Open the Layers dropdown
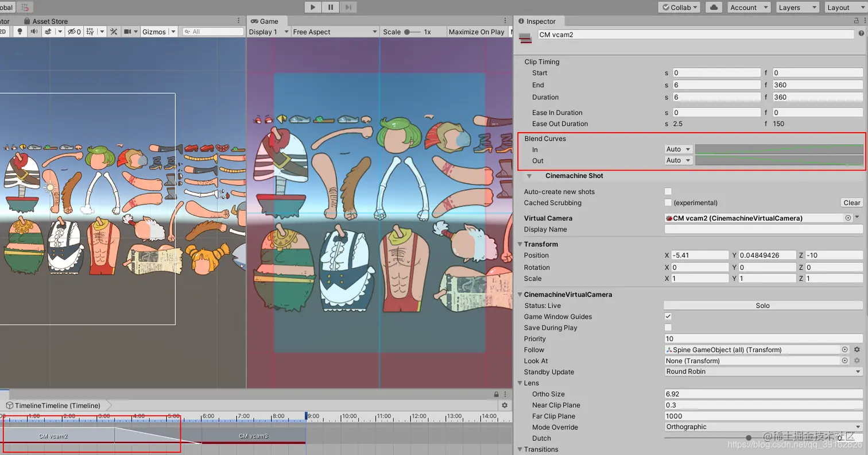 [x=797, y=7]
